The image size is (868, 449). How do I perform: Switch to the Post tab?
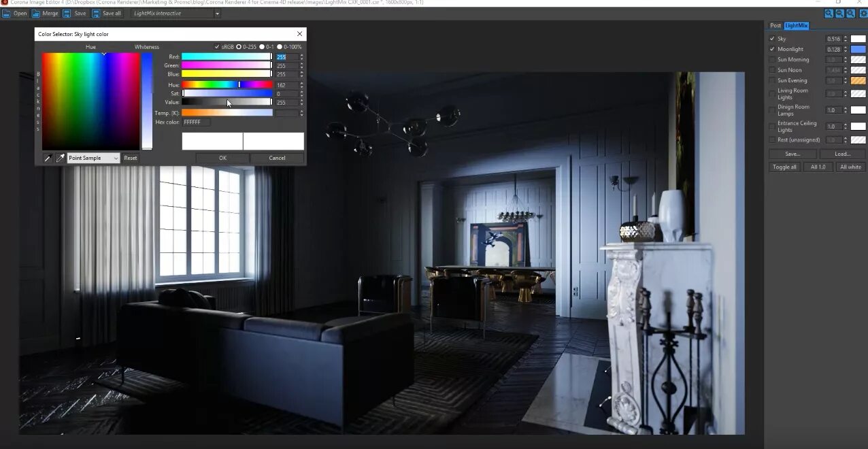775,25
